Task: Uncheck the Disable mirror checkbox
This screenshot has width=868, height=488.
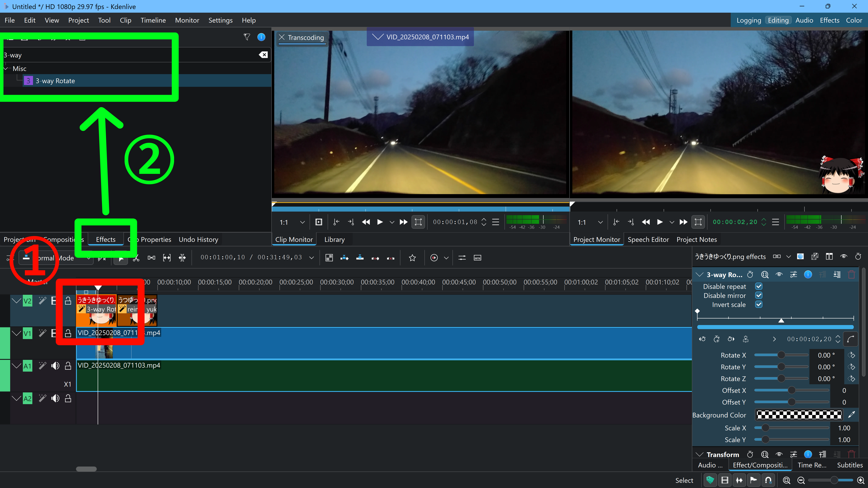Action: click(759, 295)
